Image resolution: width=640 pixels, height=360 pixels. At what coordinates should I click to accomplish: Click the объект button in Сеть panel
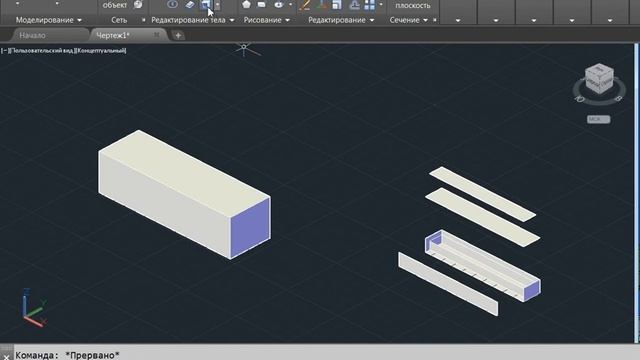coord(115,5)
